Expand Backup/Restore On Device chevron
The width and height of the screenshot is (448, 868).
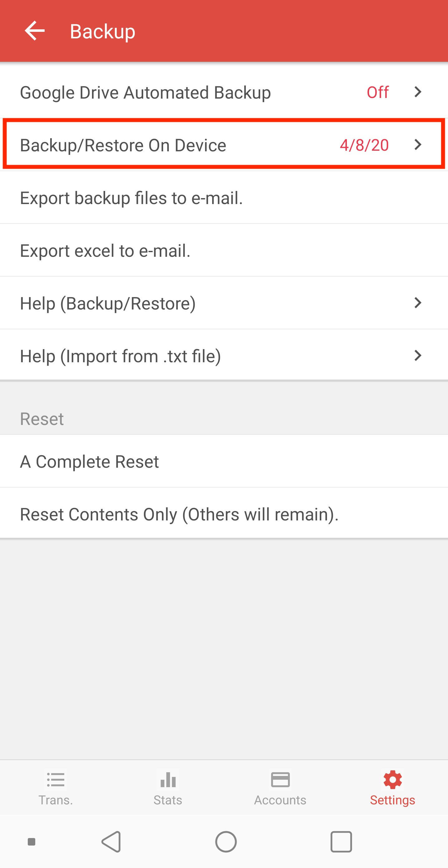click(x=418, y=144)
